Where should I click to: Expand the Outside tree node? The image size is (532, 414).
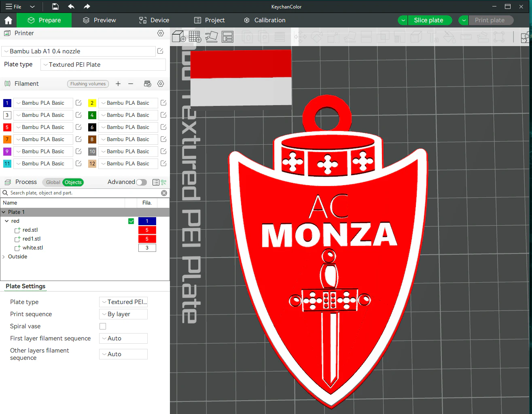pyautogui.click(x=4, y=257)
